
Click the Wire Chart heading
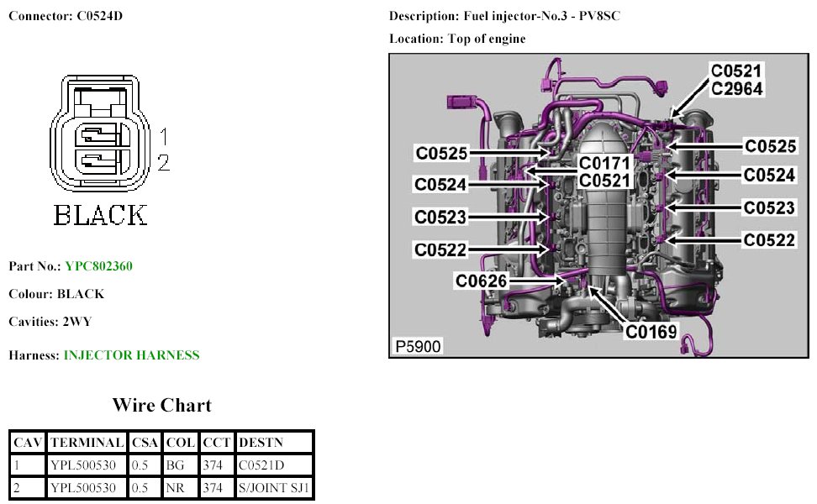click(162, 405)
